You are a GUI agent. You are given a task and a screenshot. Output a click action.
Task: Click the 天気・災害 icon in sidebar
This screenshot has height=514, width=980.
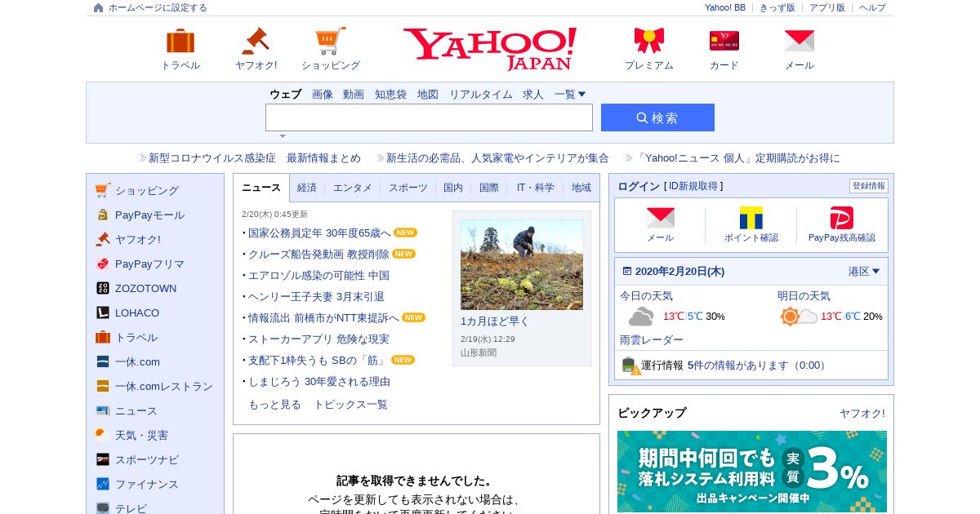coord(102,435)
